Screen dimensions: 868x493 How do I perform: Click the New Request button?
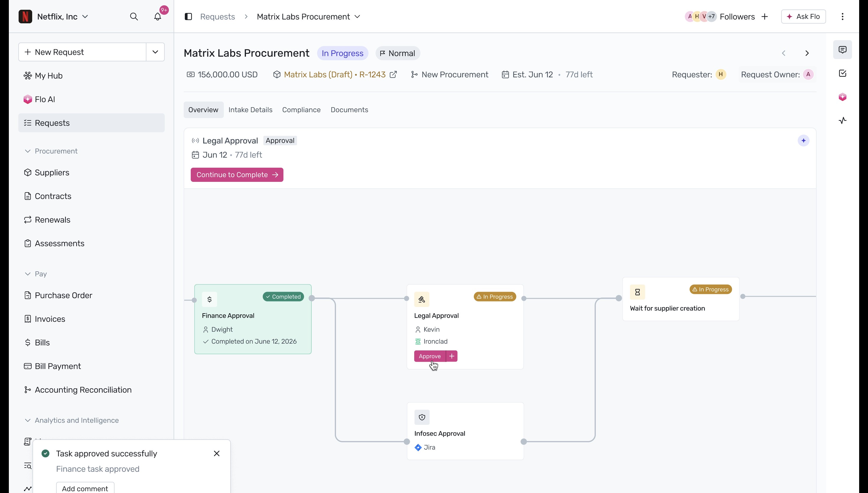(82, 52)
